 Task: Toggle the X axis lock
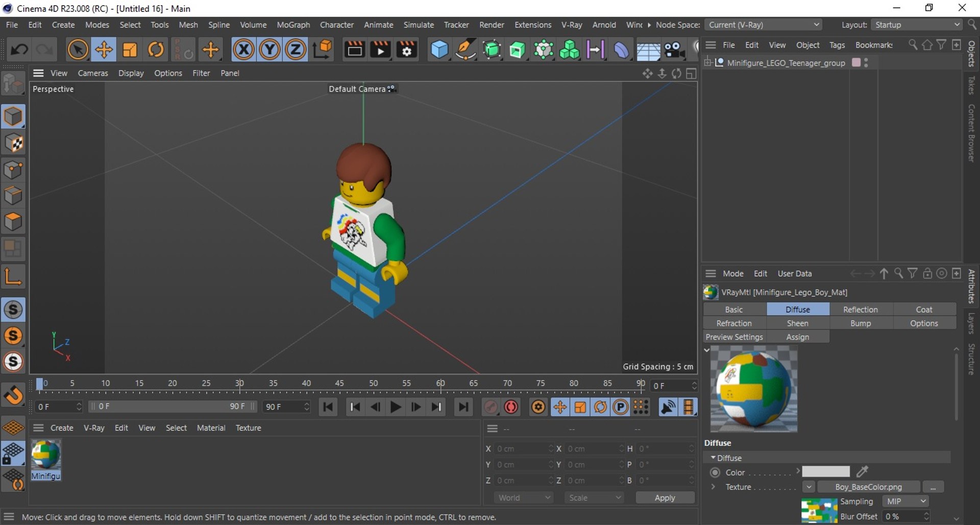point(243,50)
